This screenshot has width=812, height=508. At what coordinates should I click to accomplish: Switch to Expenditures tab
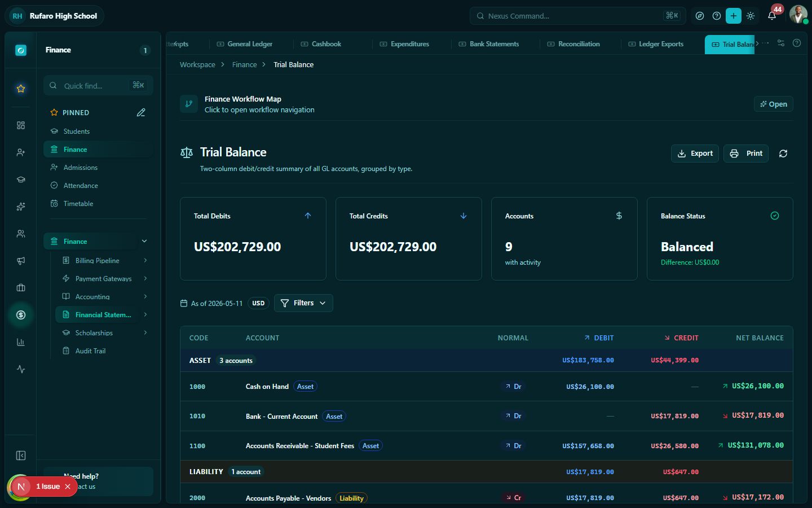coord(404,44)
